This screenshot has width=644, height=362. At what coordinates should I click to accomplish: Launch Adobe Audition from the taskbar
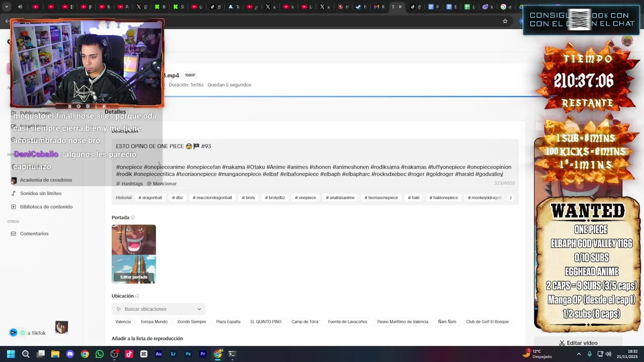[158, 354]
